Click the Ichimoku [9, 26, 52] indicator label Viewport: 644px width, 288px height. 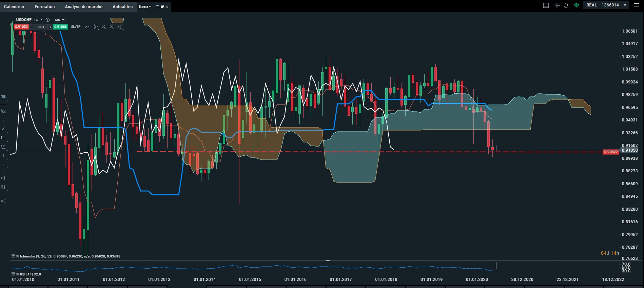pyautogui.click(x=36, y=256)
